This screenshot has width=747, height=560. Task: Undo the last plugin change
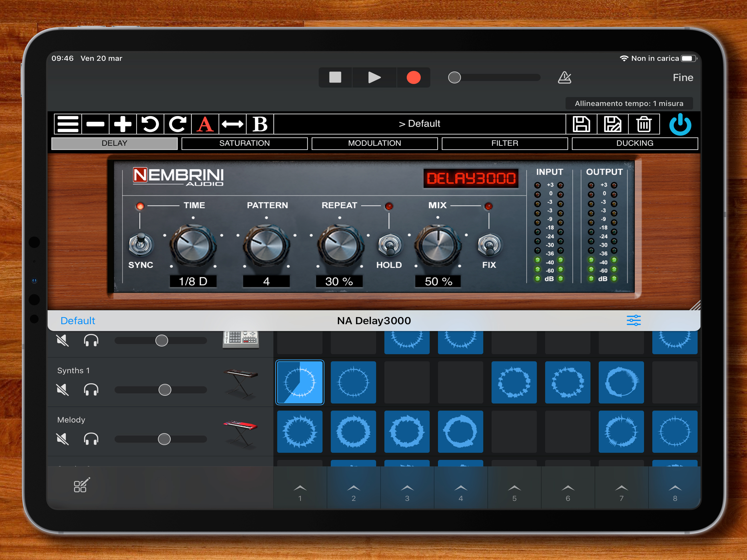pyautogui.click(x=150, y=124)
